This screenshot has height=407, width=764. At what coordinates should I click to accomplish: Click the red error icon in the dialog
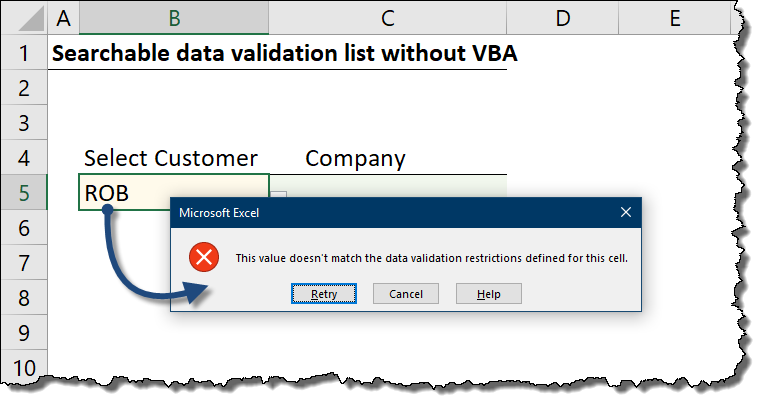point(205,258)
